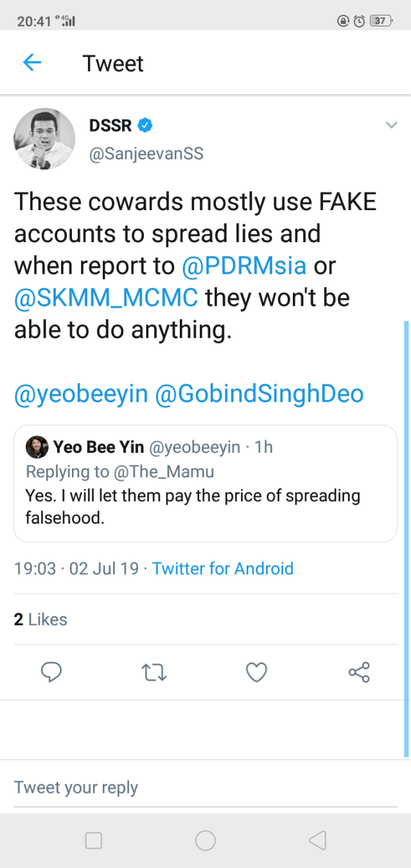Open the tweet options chevron
Image resolution: width=411 pixels, height=868 pixels.
(391, 125)
